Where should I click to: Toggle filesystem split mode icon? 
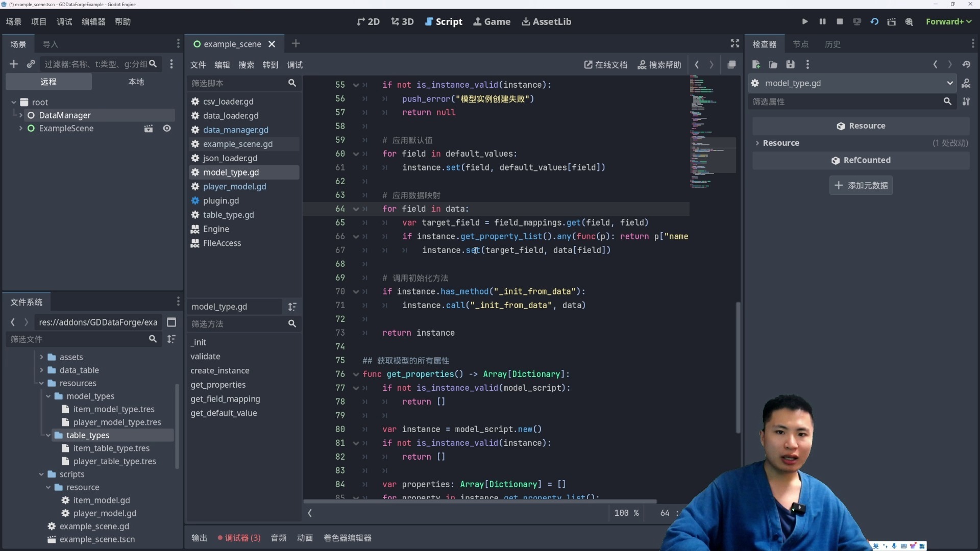(171, 322)
